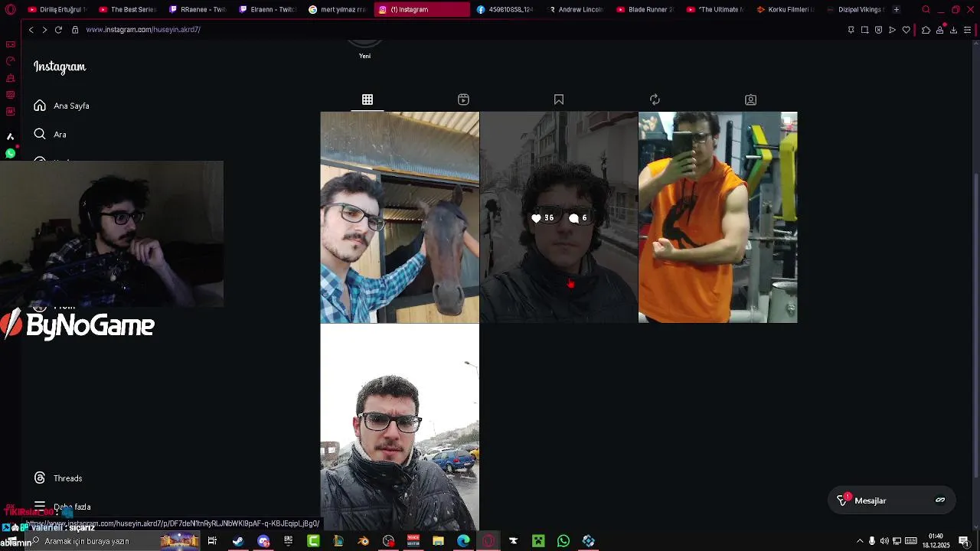Open the volume control in tray
Image resolution: width=980 pixels, height=551 pixels.
tap(884, 541)
